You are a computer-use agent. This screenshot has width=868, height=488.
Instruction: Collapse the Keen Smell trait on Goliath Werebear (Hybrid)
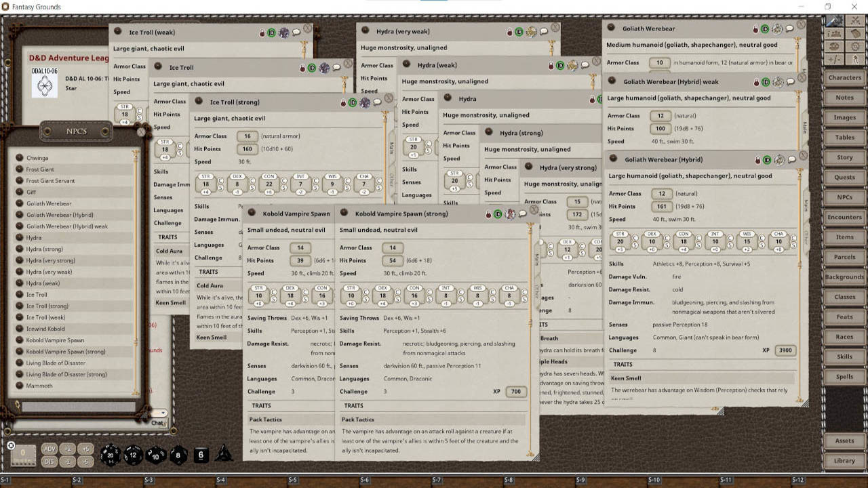pos(627,378)
